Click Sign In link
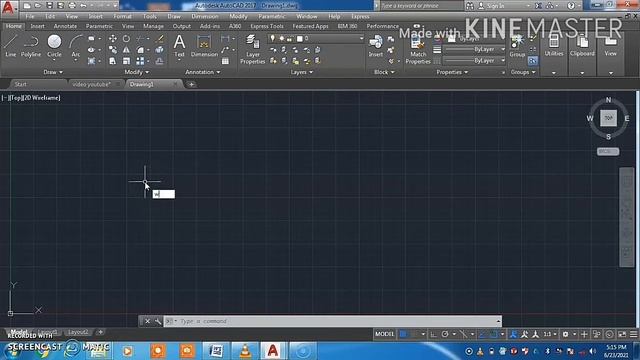Viewport: 640px width, 360px height. (495, 6)
